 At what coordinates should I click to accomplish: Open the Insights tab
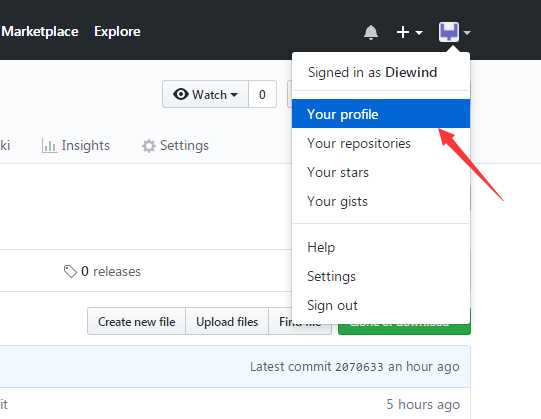tap(76, 146)
